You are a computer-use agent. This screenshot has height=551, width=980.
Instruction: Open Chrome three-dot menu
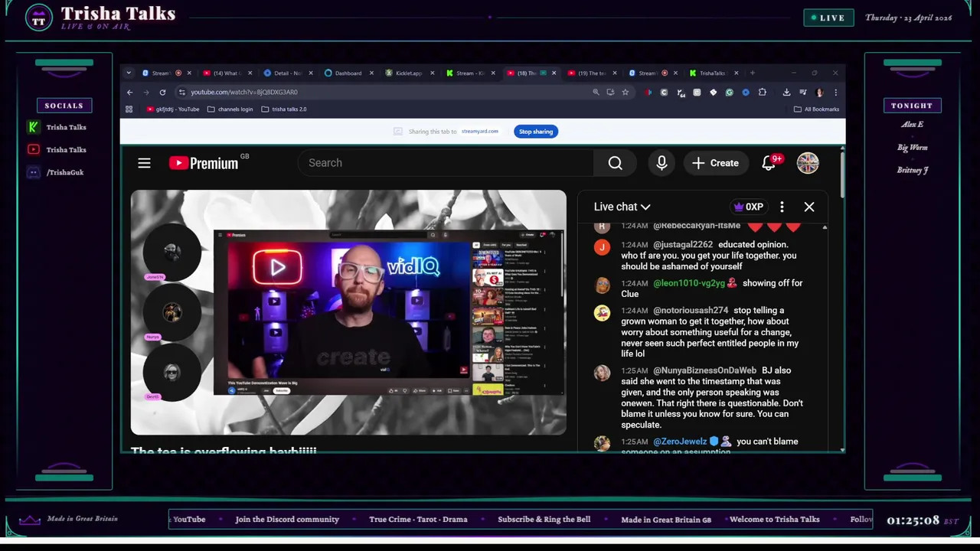tap(835, 92)
